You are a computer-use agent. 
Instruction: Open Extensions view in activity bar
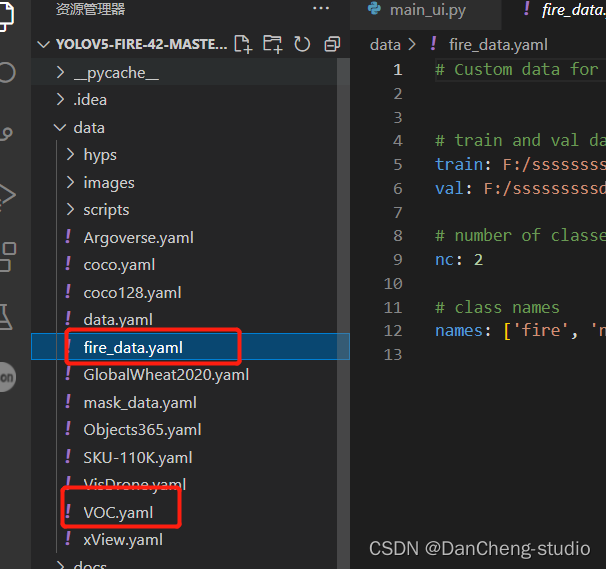(7, 257)
